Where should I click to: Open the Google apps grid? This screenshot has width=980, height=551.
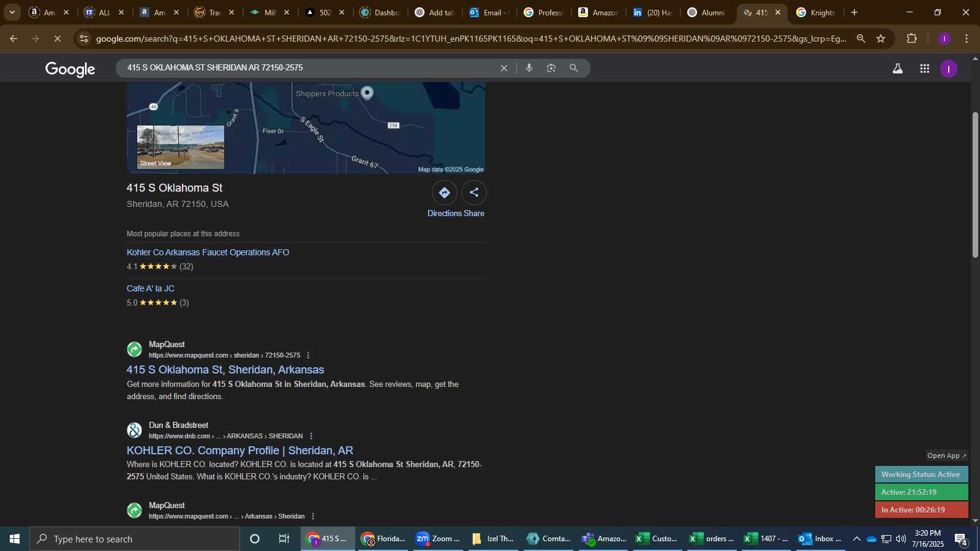pos(925,69)
